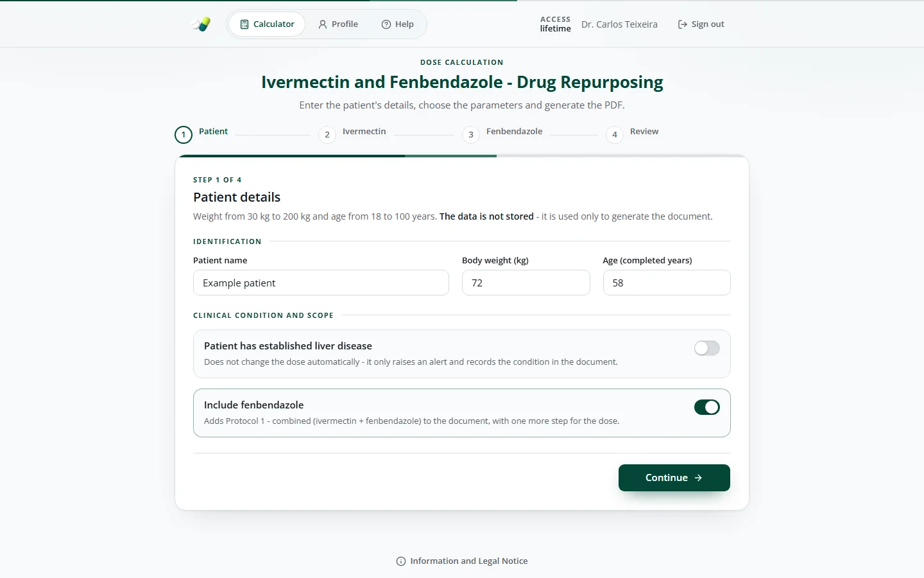924x578 pixels.
Task: Click the Patient name input field
Action: [321, 283]
